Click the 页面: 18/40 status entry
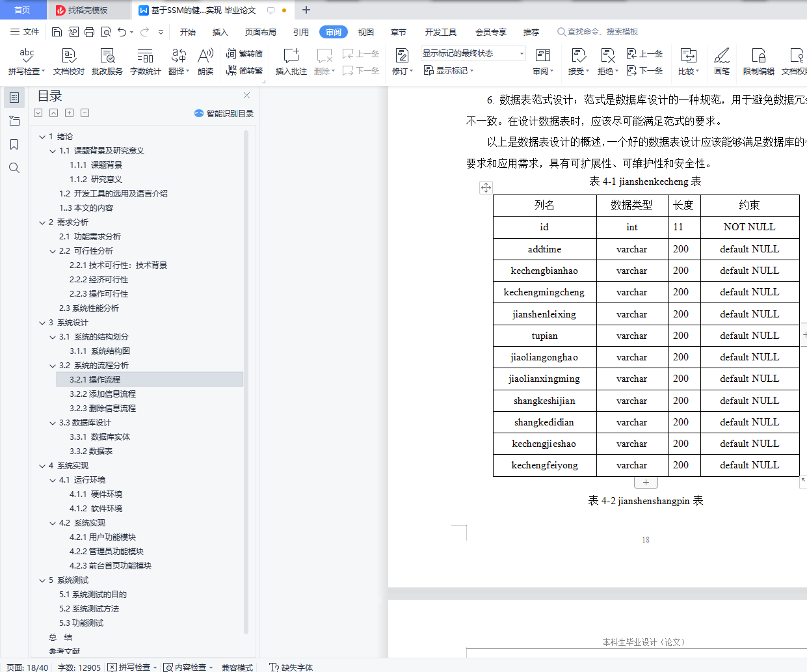This screenshot has width=807, height=672. point(27,667)
